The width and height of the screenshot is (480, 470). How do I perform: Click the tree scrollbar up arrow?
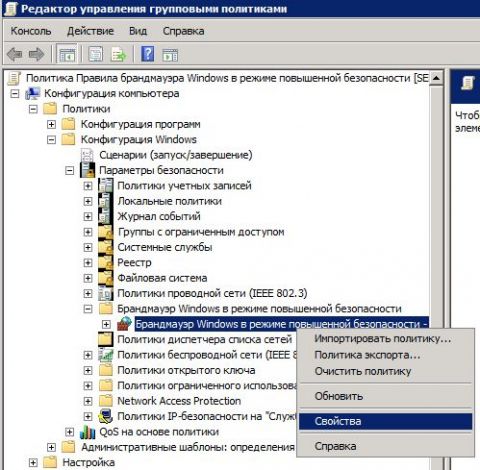[436, 78]
